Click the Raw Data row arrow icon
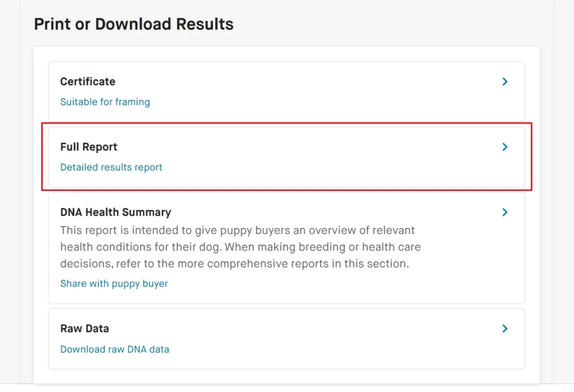The width and height of the screenshot is (574, 392). pyautogui.click(x=505, y=329)
